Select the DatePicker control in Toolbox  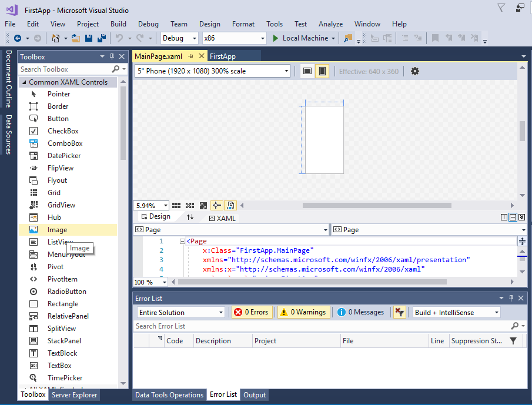[68, 156]
